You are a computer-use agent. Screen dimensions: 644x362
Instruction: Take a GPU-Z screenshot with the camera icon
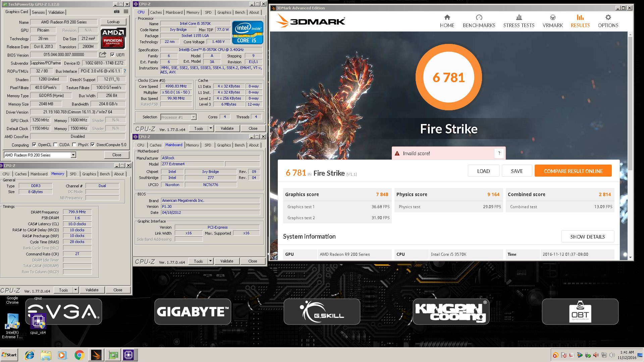pyautogui.click(x=117, y=12)
